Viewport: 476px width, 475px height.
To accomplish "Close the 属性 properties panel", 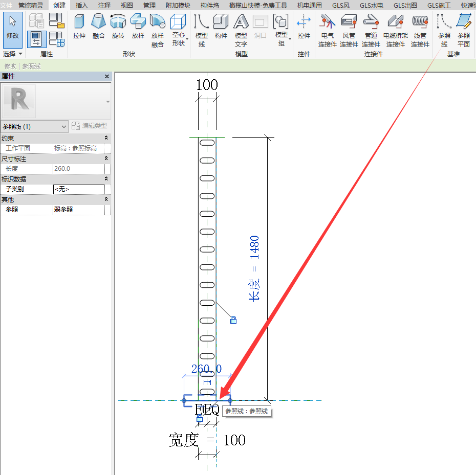I will pyautogui.click(x=107, y=76).
